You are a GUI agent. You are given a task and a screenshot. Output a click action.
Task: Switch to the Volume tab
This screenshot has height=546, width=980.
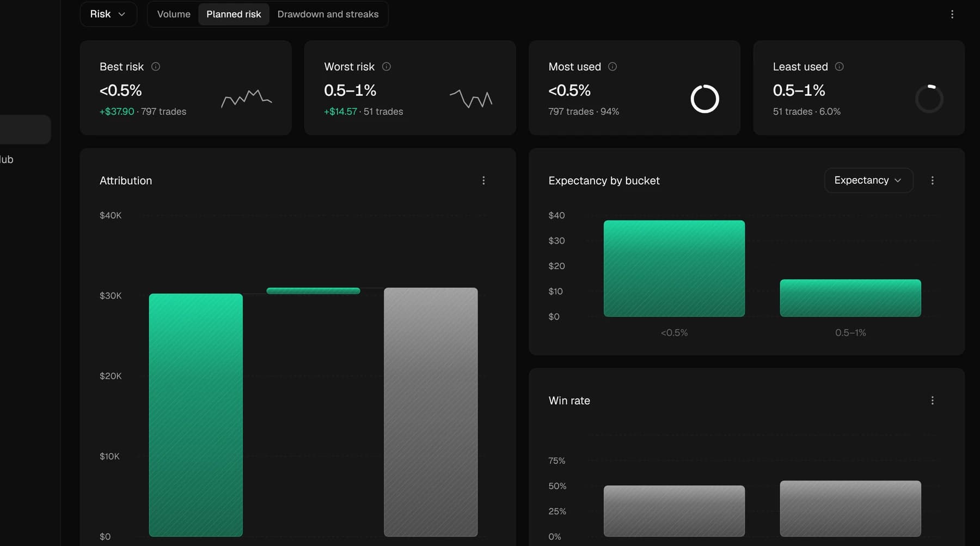tap(174, 14)
